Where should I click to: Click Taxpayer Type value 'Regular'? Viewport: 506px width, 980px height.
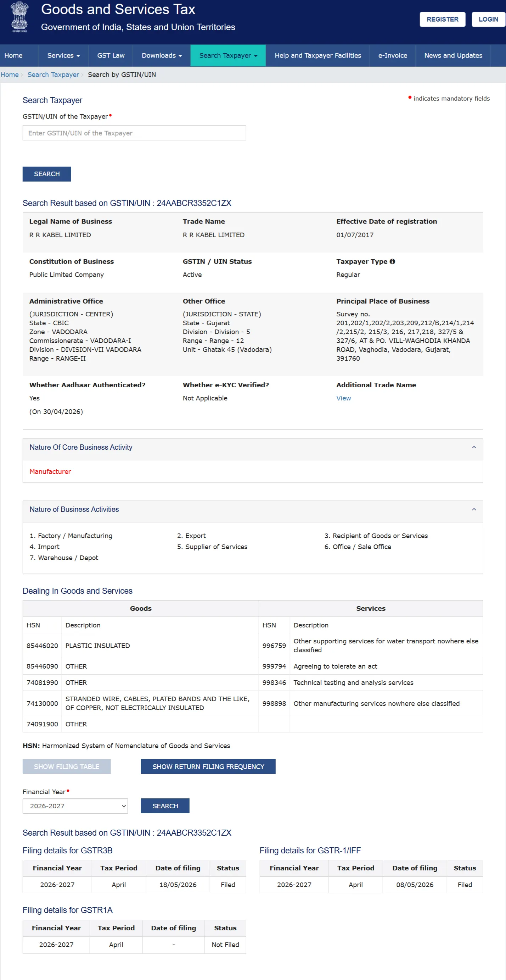tap(348, 275)
